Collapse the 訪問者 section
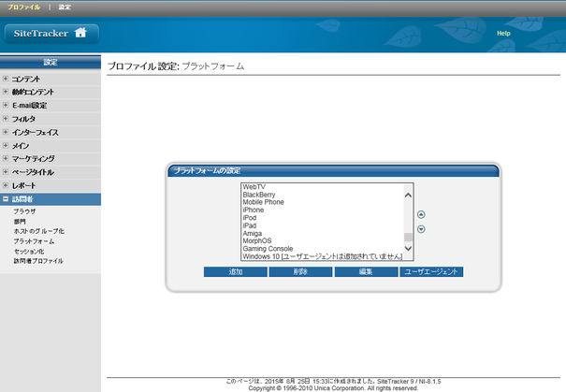The image size is (566, 392). [6, 199]
